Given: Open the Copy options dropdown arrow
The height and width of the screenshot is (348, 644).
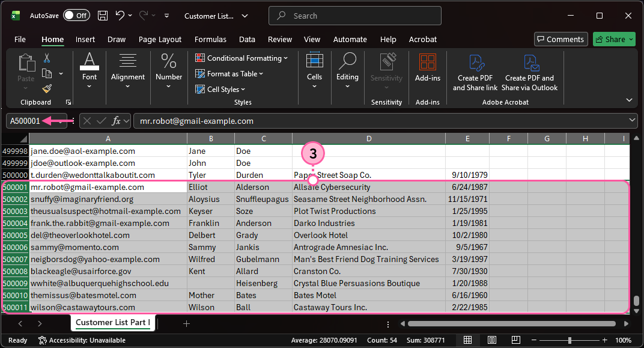Looking at the screenshot, I should (61, 73).
